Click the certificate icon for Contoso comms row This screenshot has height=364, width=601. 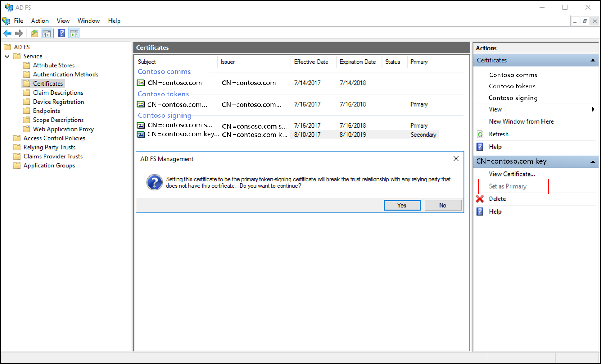click(x=141, y=83)
